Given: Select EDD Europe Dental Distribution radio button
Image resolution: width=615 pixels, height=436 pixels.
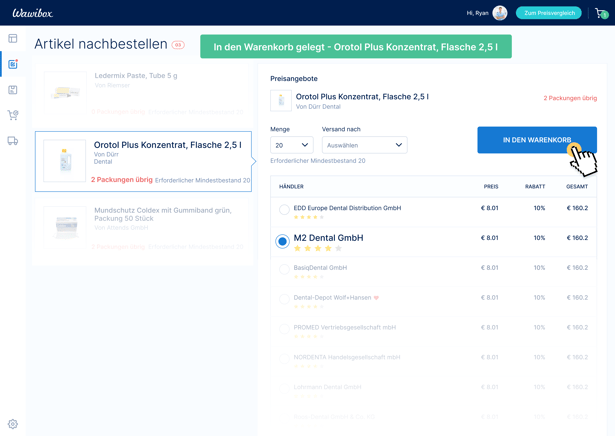Looking at the screenshot, I should point(284,209).
